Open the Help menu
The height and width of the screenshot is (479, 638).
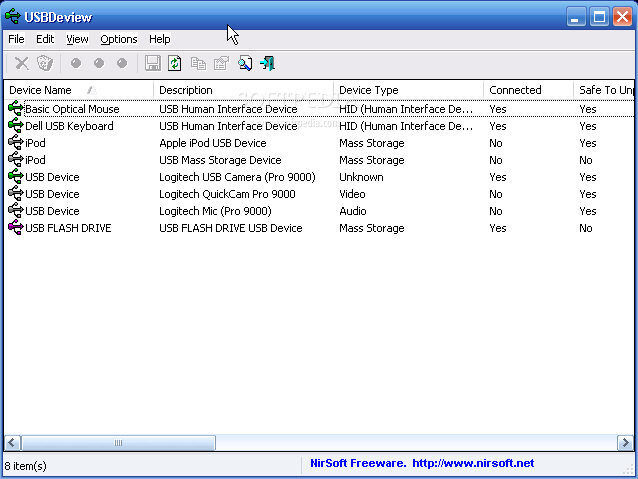click(160, 39)
